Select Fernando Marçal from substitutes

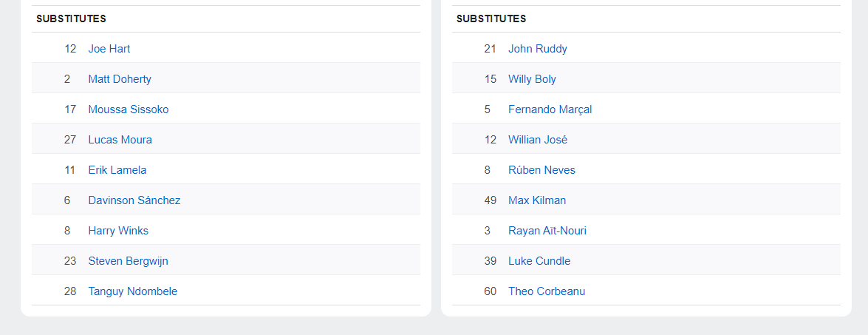(550, 109)
